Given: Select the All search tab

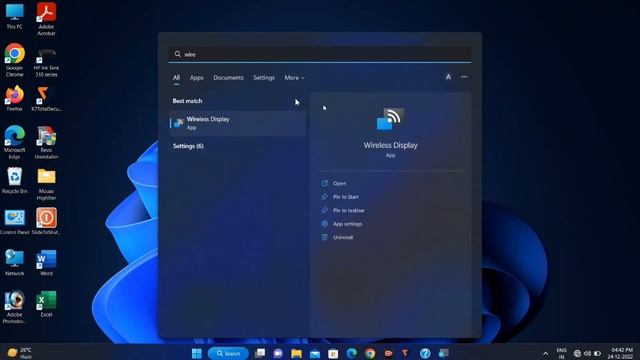Looking at the screenshot, I should coord(176,78).
